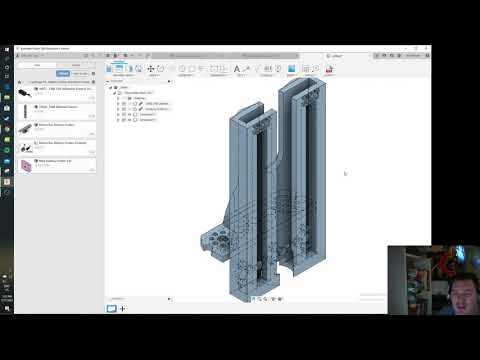The image size is (480, 360).
Task: Open the pink plate part design item
Action: pyautogui.click(x=57, y=165)
